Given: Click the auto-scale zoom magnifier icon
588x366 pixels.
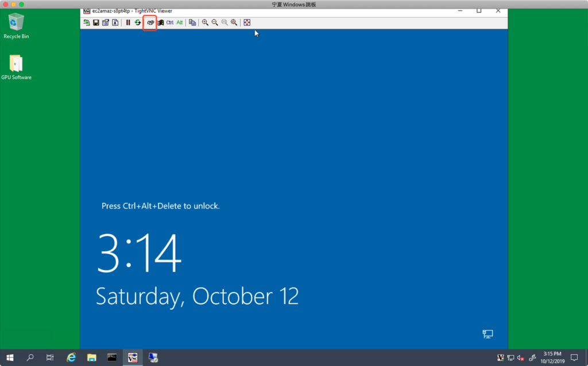Looking at the screenshot, I should pos(234,22).
